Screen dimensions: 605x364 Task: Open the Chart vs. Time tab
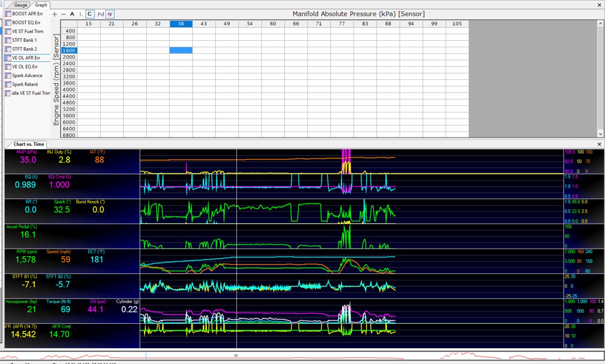[29, 144]
